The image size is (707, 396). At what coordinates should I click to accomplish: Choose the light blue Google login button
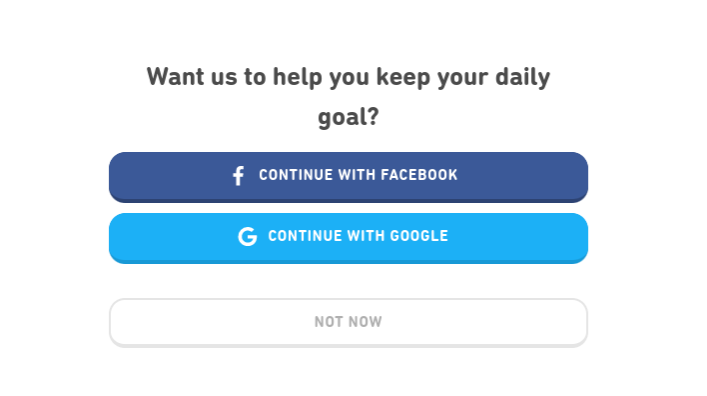(348, 238)
